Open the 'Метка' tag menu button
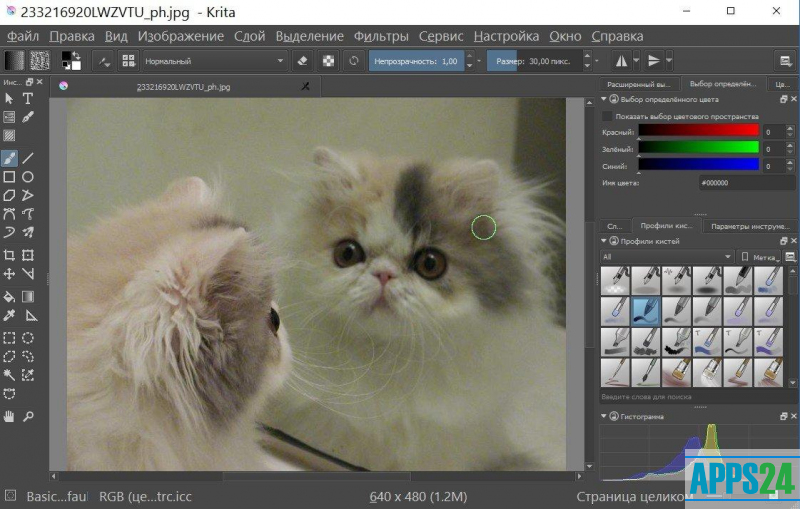The image size is (800, 509). [760, 257]
